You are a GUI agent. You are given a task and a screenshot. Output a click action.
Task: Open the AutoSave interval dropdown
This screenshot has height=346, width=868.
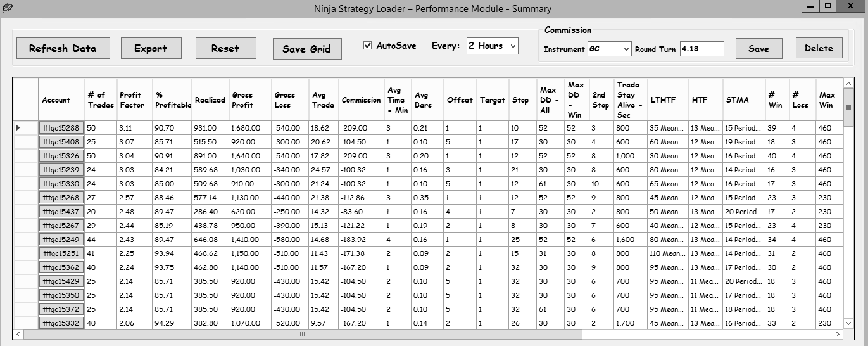point(492,46)
